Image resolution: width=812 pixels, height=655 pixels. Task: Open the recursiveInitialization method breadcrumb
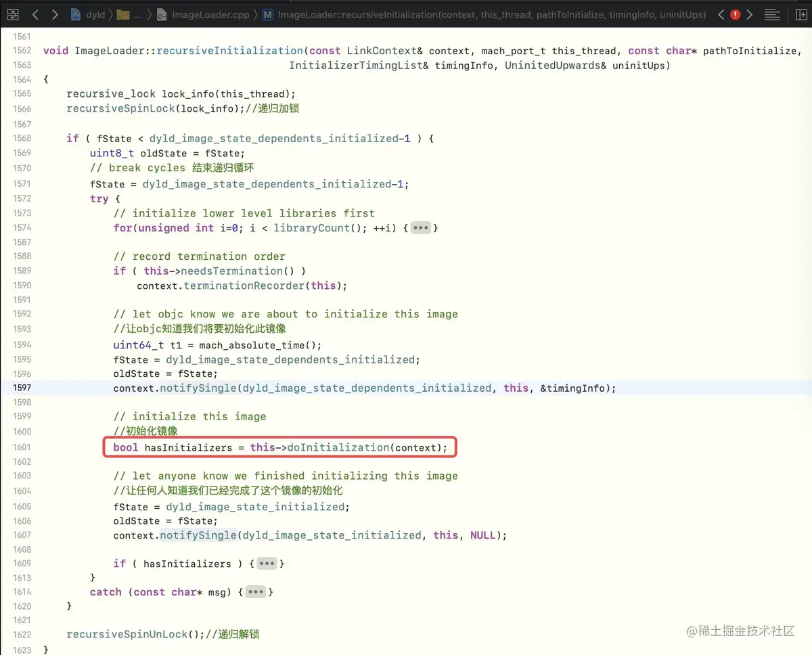tap(483, 14)
